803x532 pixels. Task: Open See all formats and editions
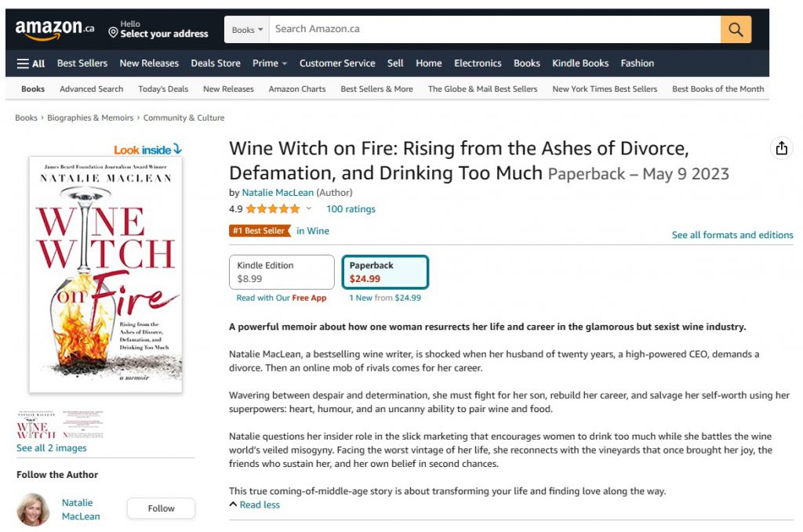pyautogui.click(x=732, y=235)
